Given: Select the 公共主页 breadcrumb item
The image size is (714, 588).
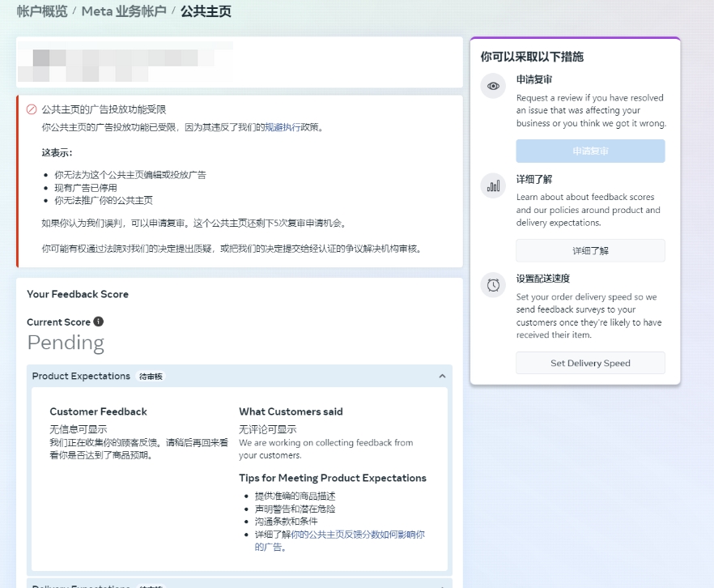Looking at the screenshot, I should pos(206,11).
